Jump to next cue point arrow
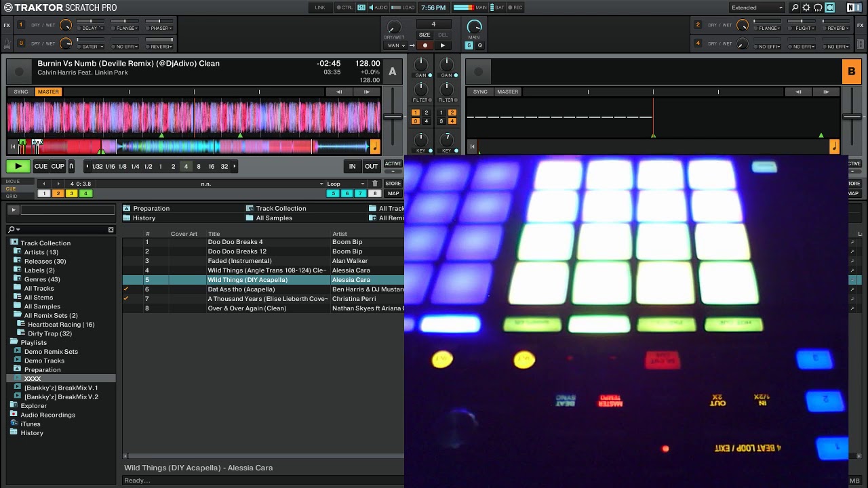Image resolution: width=868 pixels, height=488 pixels. coord(58,184)
